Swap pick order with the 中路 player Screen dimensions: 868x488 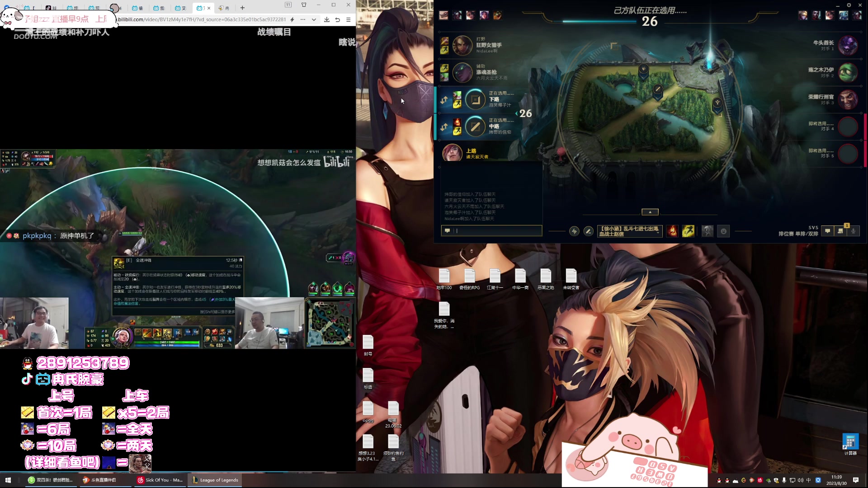[444, 127]
